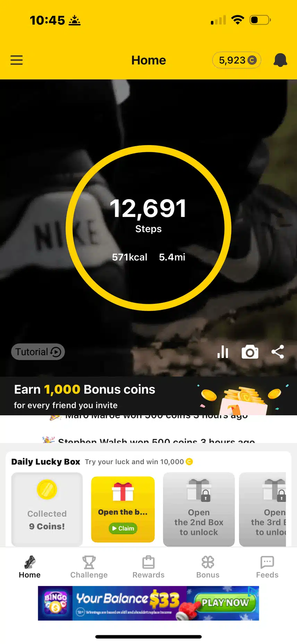This screenshot has width=297, height=644.
Task: Open the step statistics bar chart
Action: click(223, 352)
